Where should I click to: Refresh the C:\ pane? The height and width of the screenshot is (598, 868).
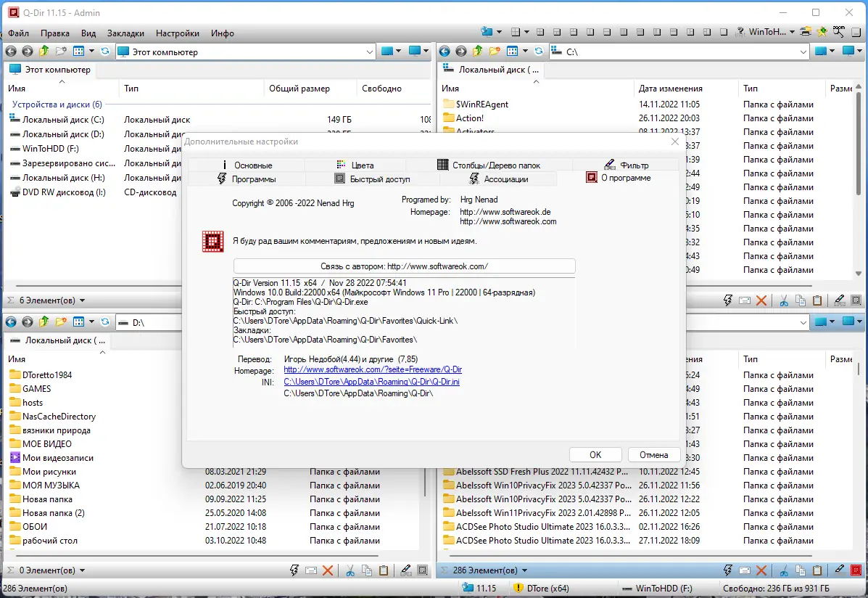click(540, 52)
